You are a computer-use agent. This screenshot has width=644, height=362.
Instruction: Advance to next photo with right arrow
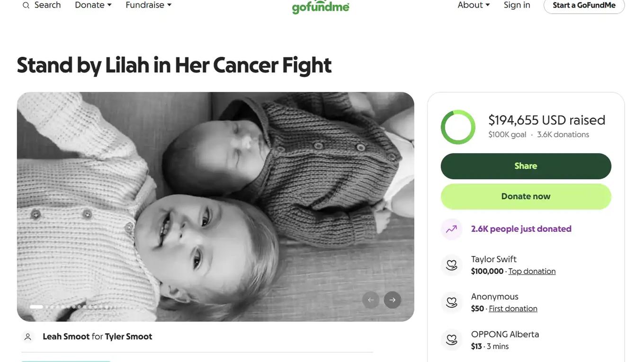[393, 300]
